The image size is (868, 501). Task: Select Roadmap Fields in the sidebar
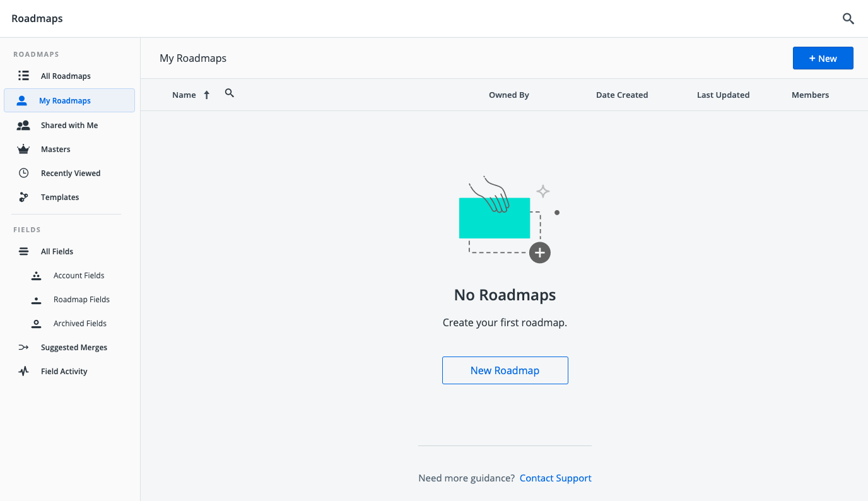click(81, 299)
